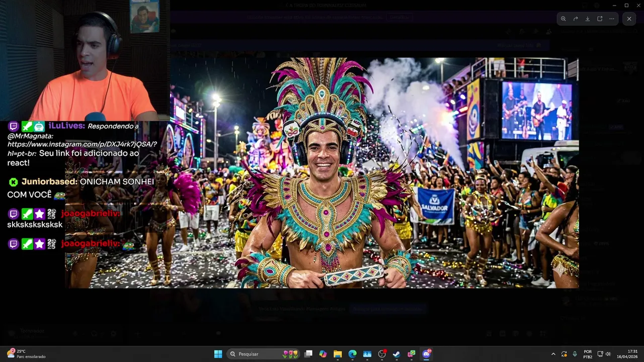
Task: Switch to Discord via taskbar icon
Action: point(426,354)
